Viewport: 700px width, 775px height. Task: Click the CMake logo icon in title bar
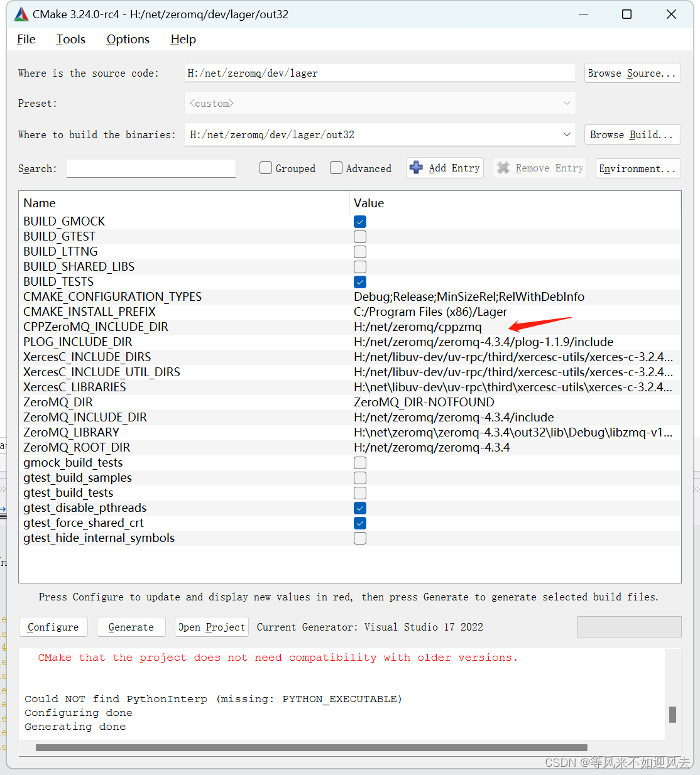coord(21,14)
